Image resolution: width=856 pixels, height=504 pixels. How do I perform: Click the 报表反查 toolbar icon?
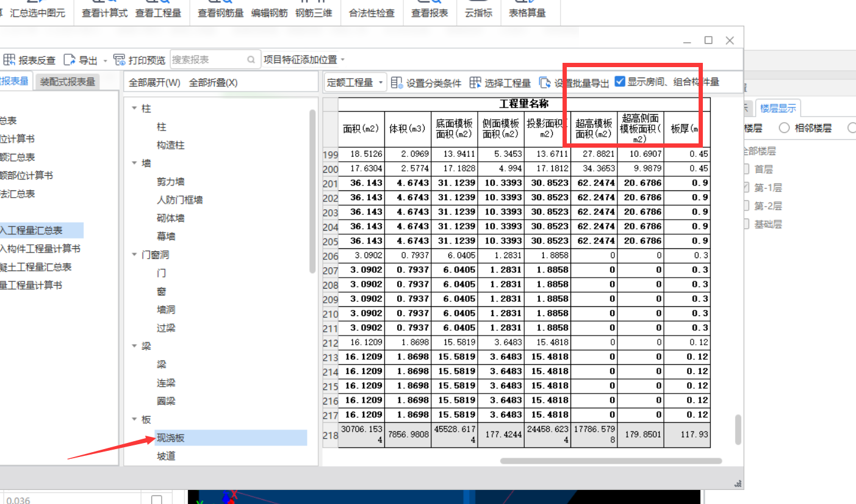(10, 60)
